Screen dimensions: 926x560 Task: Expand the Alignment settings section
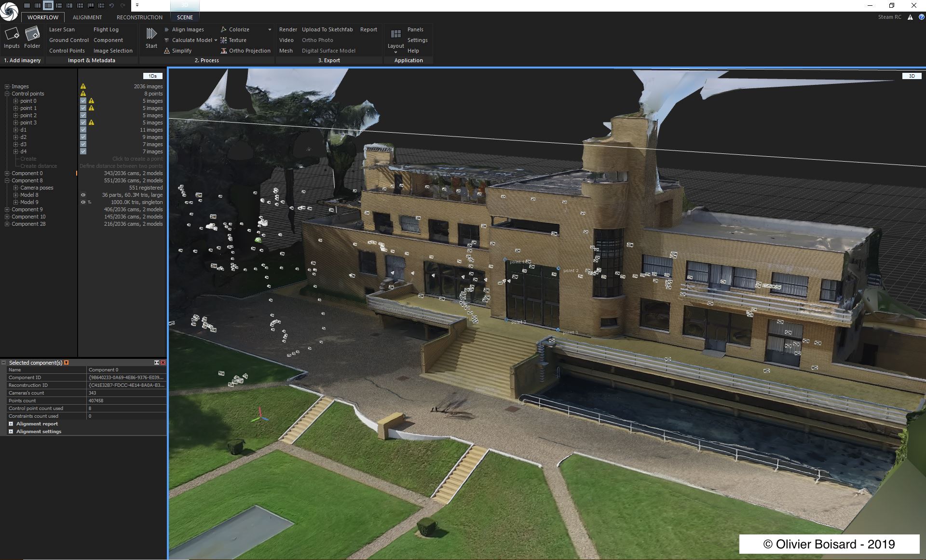[11, 431]
